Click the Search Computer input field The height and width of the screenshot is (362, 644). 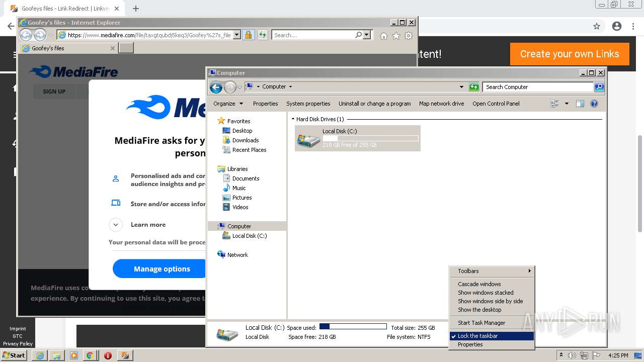538,87
